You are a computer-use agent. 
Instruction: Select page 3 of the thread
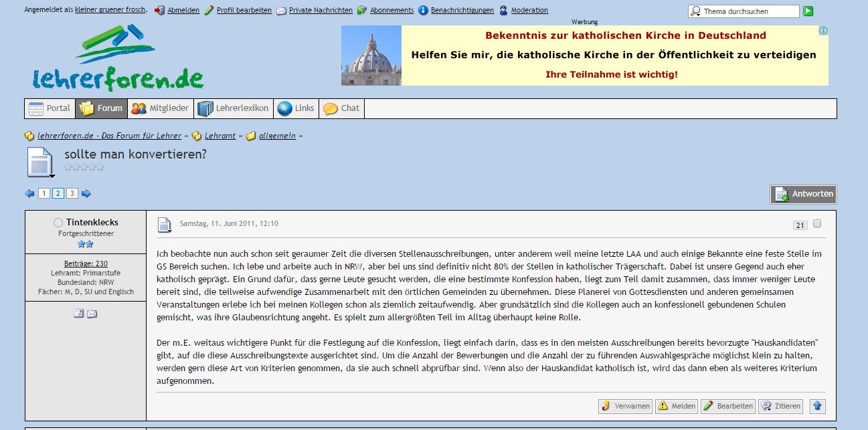72,194
